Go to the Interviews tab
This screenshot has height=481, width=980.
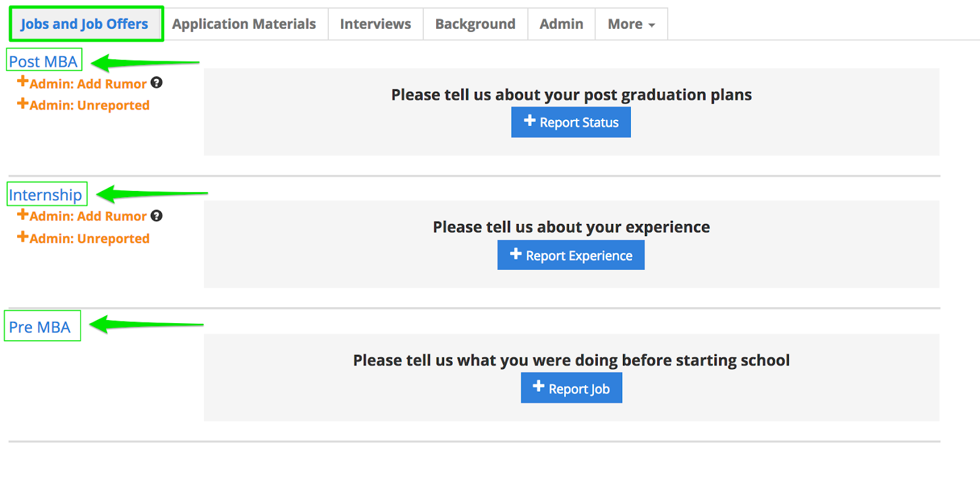(375, 24)
